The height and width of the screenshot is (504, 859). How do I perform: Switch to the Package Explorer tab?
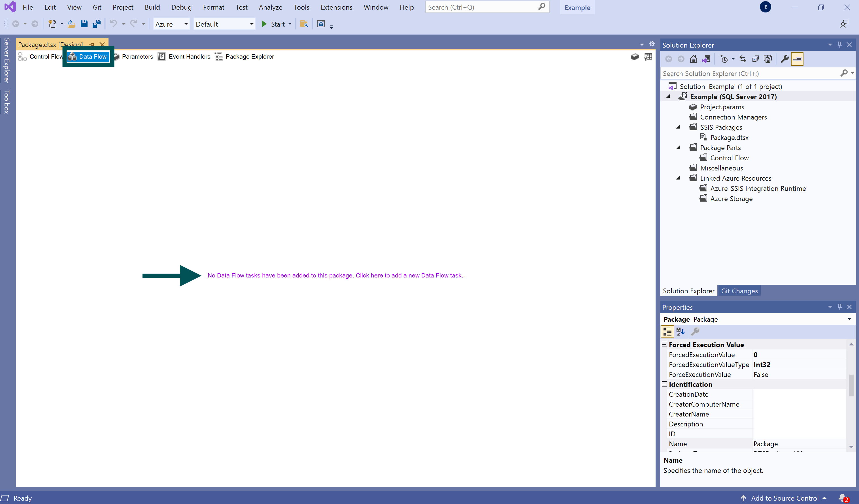coord(245,57)
